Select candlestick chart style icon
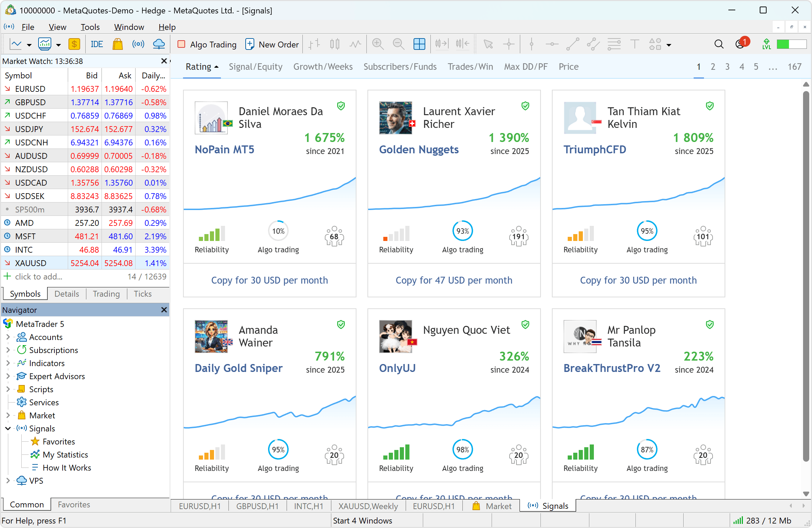The image size is (812, 528). tap(334, 44)
